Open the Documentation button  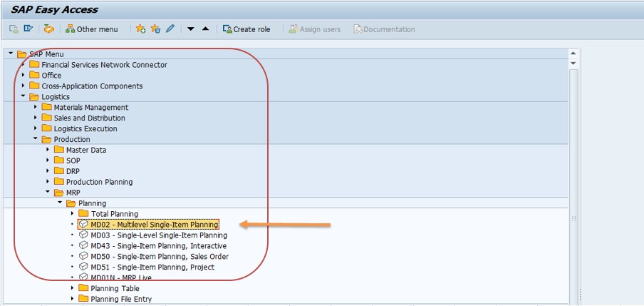(385, 29)
